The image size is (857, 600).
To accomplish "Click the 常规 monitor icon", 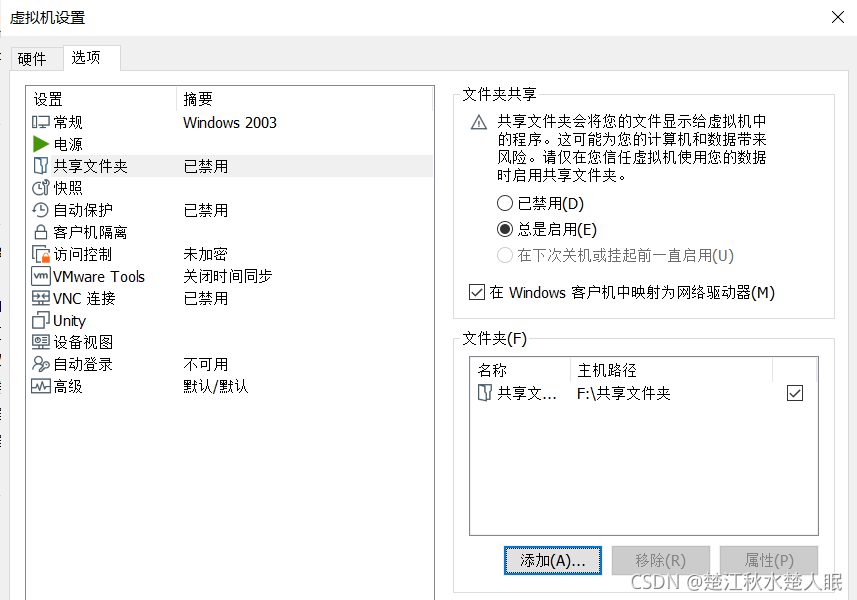I will pyautogui.click(x=40, y=122).
